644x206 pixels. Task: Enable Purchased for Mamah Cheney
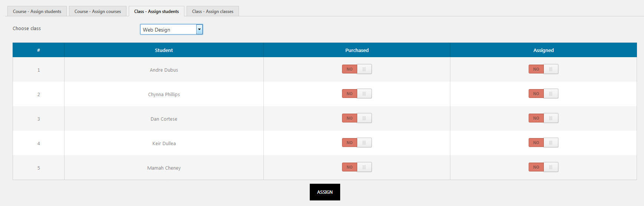point(356,167)
